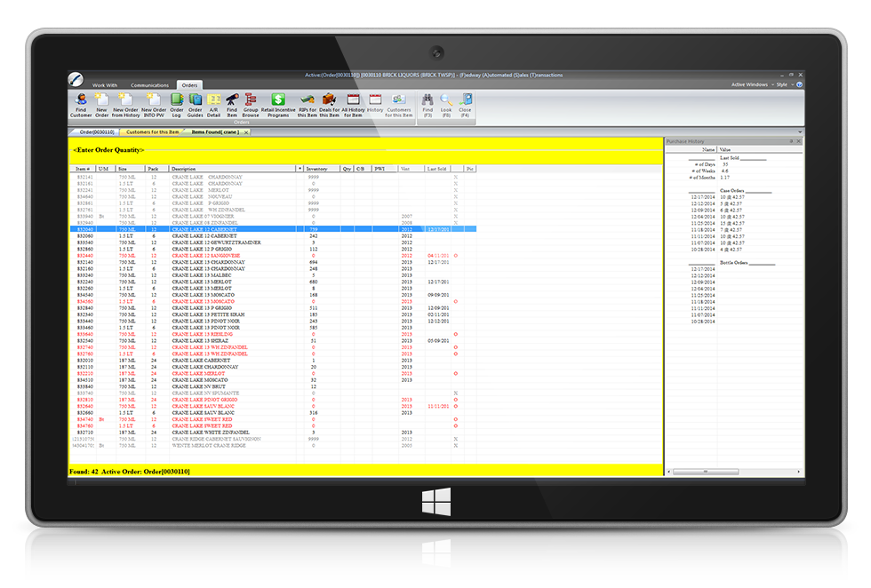Show Deals for this Item

click(x=330, y=105)
